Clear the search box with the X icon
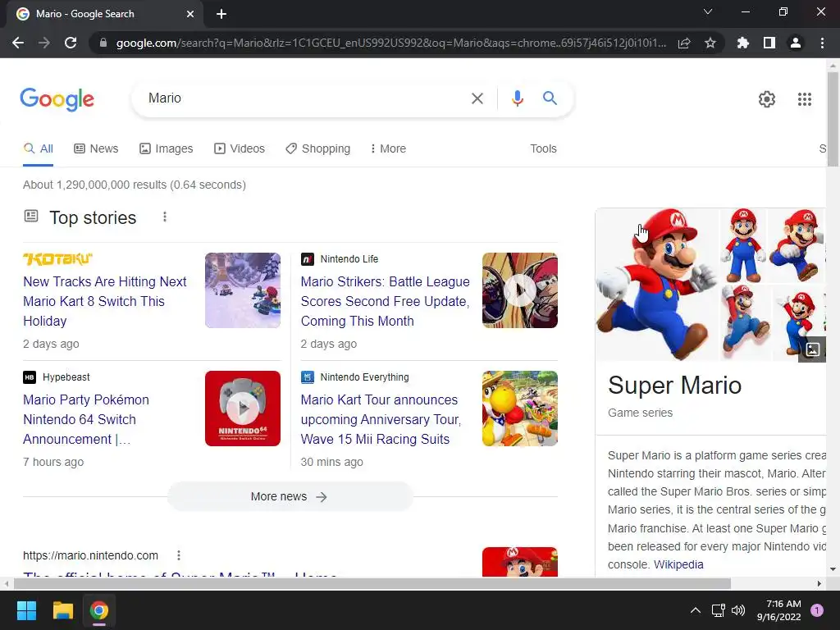The height and width of the screenshot is (630, 840). pos(477,98)
